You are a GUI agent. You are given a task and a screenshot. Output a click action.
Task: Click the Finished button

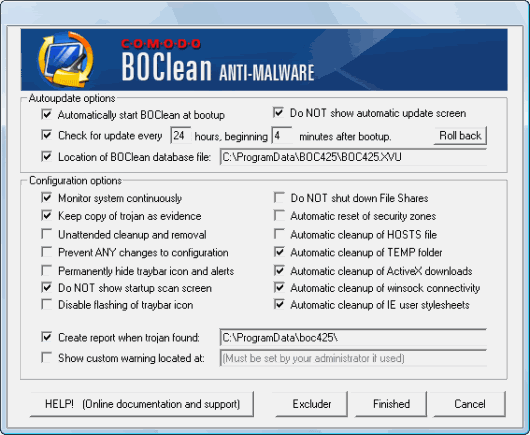(391, 404)
